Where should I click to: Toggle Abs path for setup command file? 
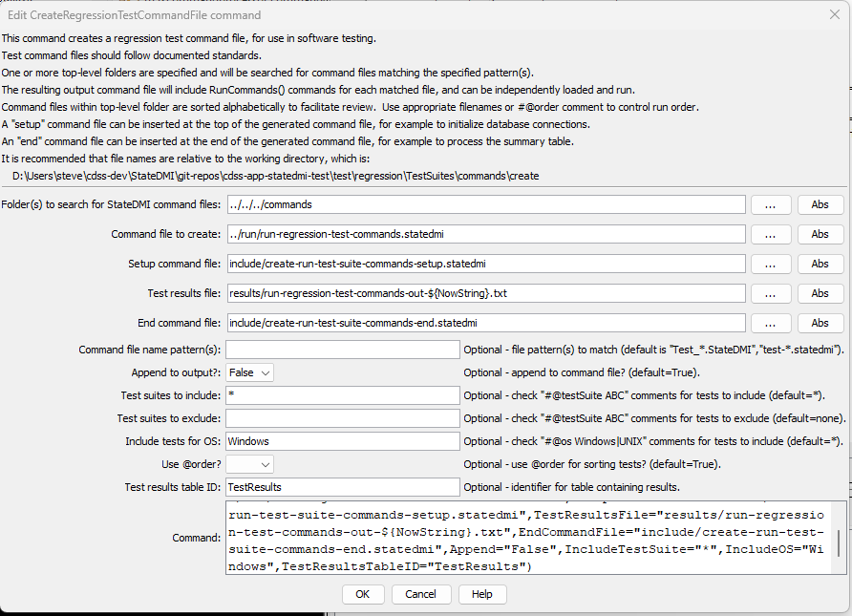coord(820,264)
